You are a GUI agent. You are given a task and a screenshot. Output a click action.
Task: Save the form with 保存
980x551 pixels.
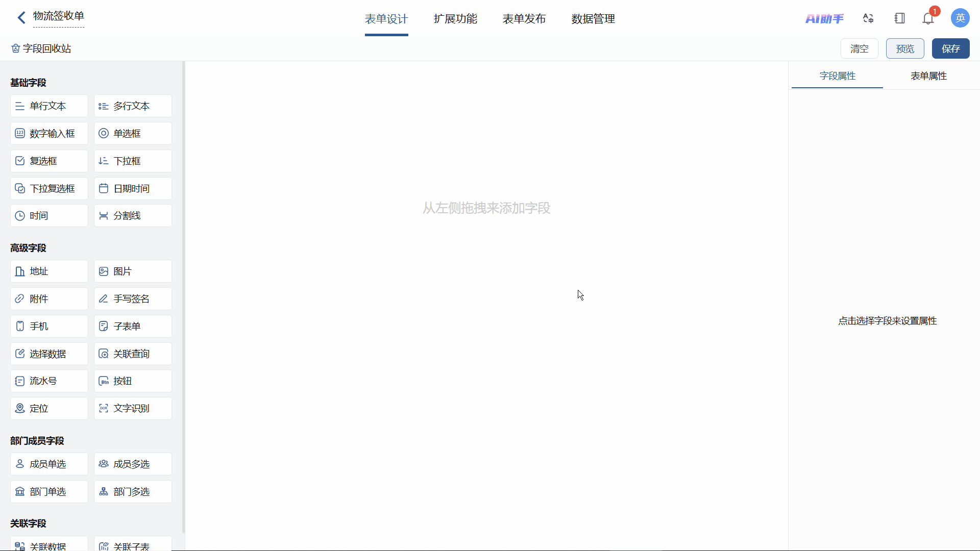(950, 48)
